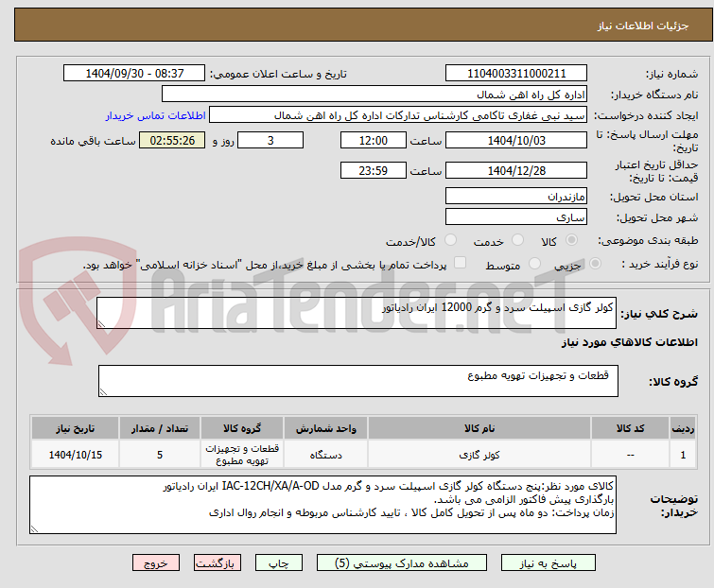714x588 pixels.
Task: Click the row number cell 1
Action: (x=683, y=454)
